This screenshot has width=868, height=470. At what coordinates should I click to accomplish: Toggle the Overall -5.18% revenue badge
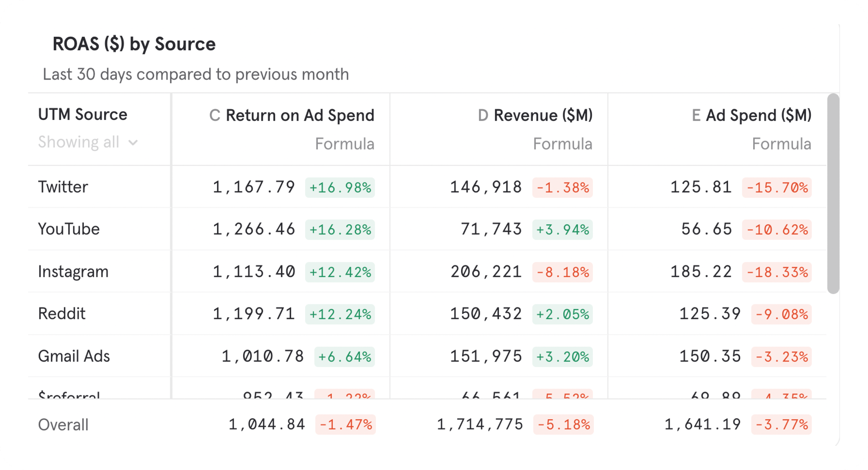(564, 425)
